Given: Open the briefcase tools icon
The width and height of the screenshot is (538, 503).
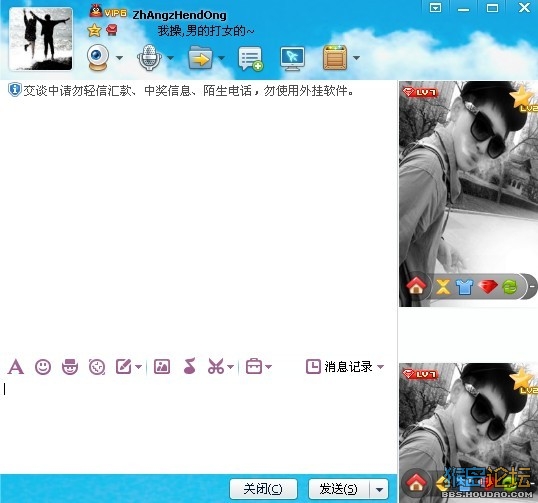Looking at the screenshot, I should [254, 366].
